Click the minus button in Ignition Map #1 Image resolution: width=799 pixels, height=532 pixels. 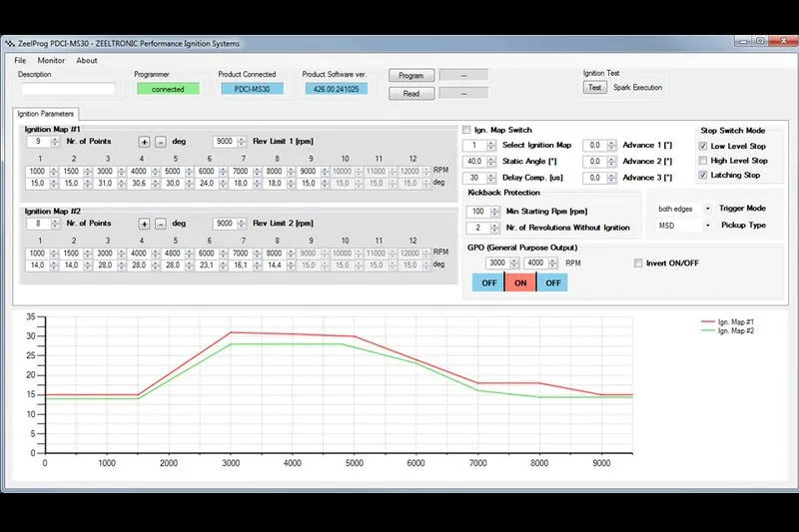pyautogui.click(x=160, y=142)
